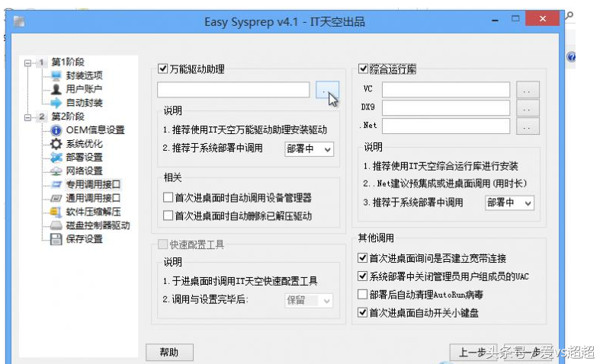
Task: Browse for the .Net runtime path
Action: [x=528, y=126]
